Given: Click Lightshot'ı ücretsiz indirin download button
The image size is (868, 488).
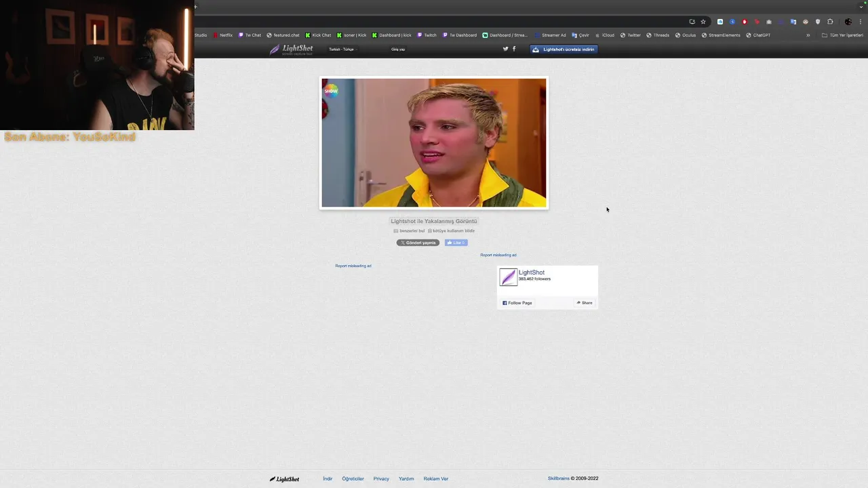Looking at the screenshot, I should (x=564, y=49).
